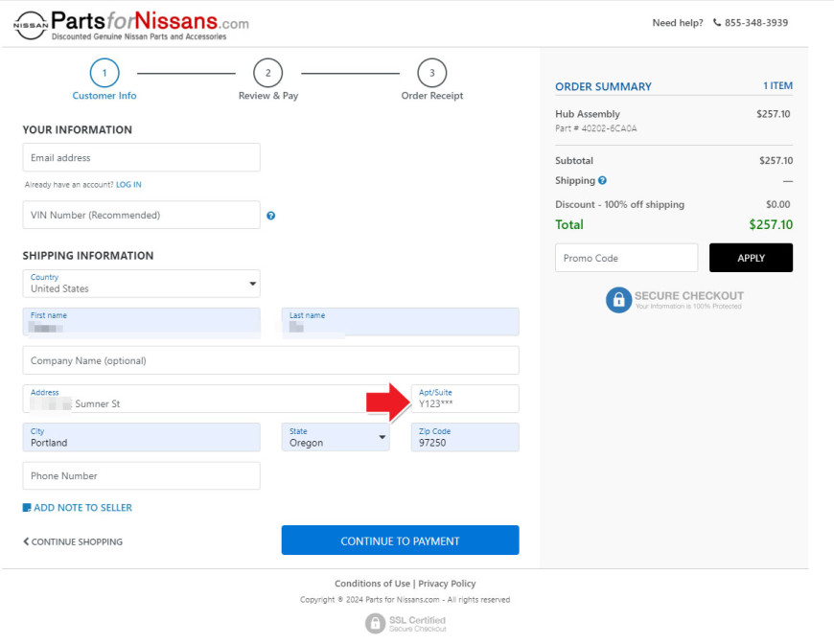Follow the LOG IN link
Viewport: 834px width, 644px height.
click(x=128, y=185)
